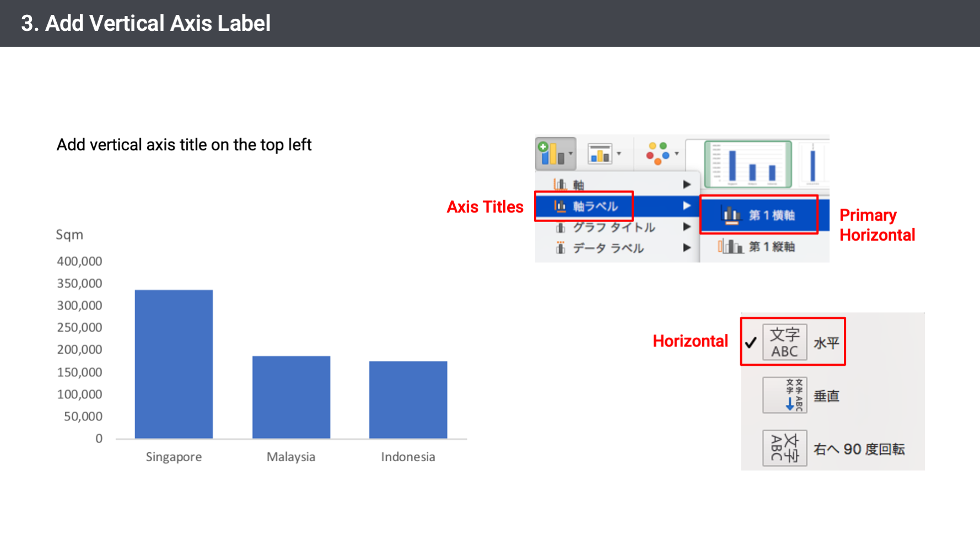Select the 右へ 90 度回転 option
Image resolution: width=980 pixels, height=551 pixels.
pos(859,449)
